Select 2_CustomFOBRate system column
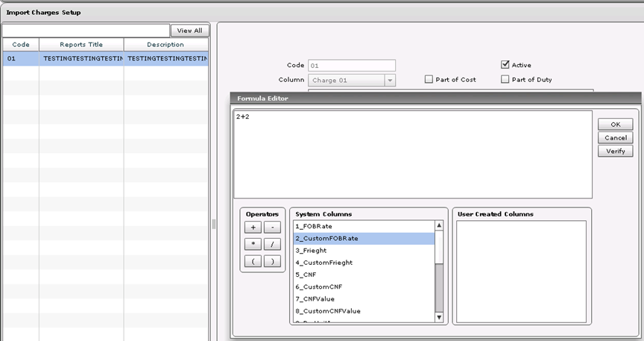Viewport: 644px width, 341px height. click(364, 239)
